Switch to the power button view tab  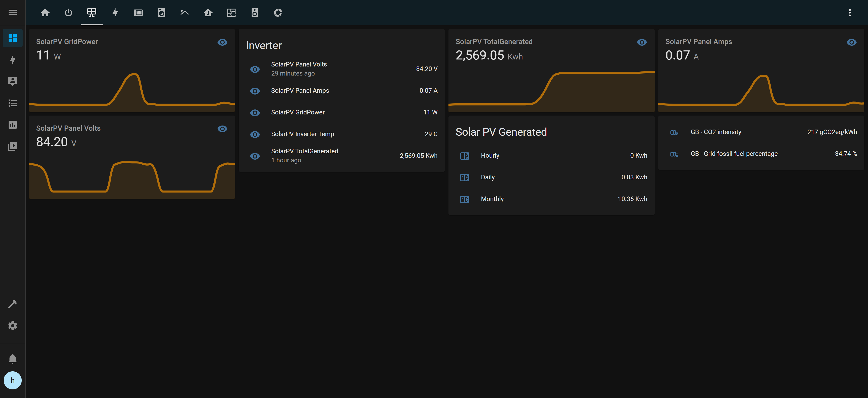coord(68,12)
